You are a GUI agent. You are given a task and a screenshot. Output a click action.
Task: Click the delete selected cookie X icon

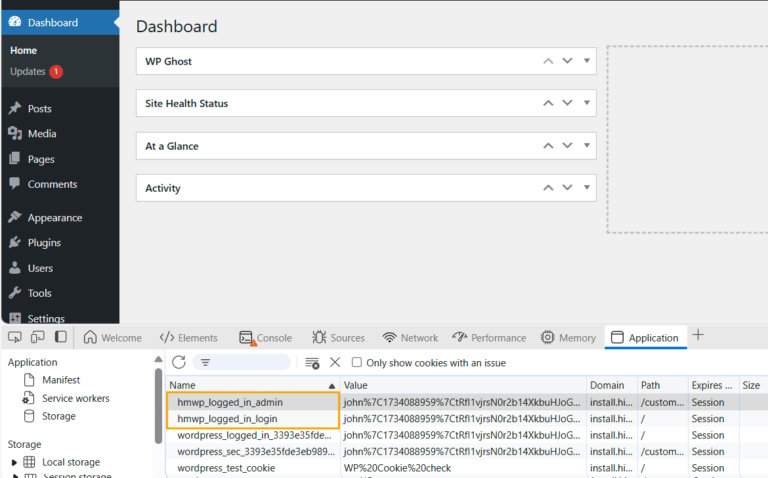point(335,362)
